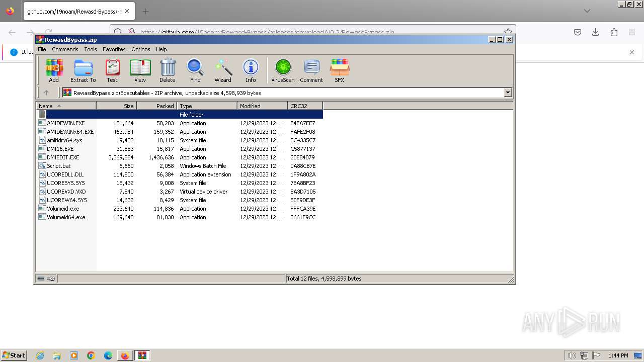Viewport: 644px width, 362px height.
Task: Click the DMIEDIT.EXE file icon
Action: [x=42, y=157]
